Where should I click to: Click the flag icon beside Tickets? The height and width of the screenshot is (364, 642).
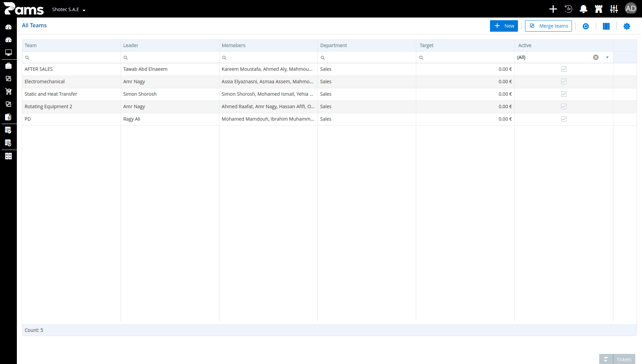[x=606, y=359]
